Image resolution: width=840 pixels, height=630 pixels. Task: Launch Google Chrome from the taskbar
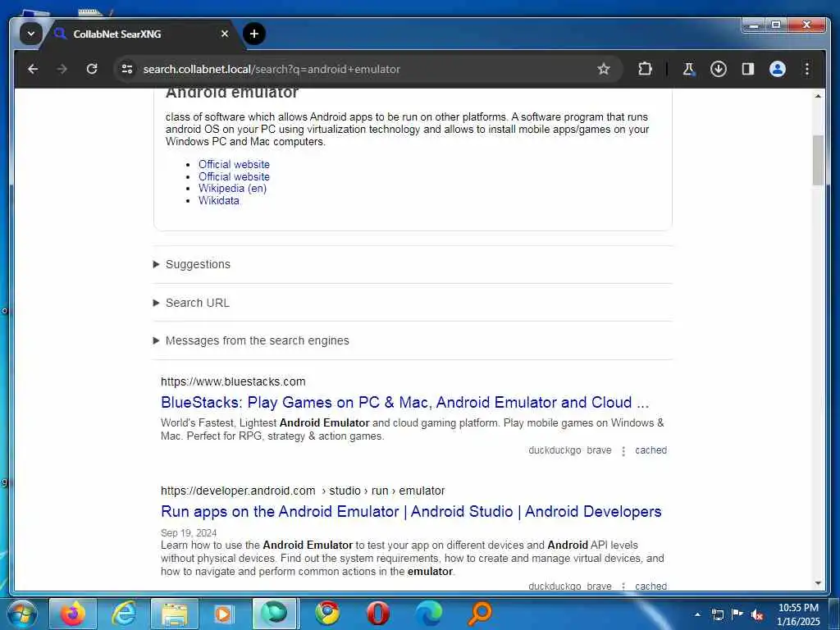(x=327, y=614)
